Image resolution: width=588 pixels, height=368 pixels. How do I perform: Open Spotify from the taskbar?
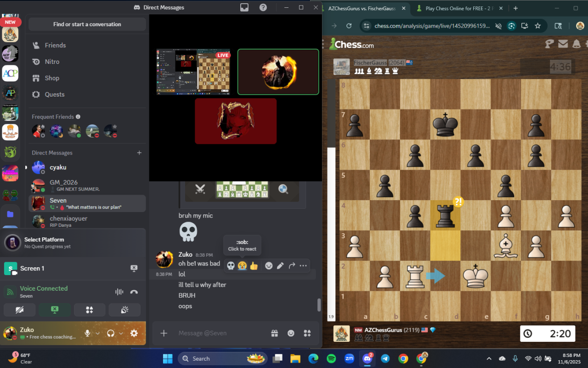[x=331, y=359]
